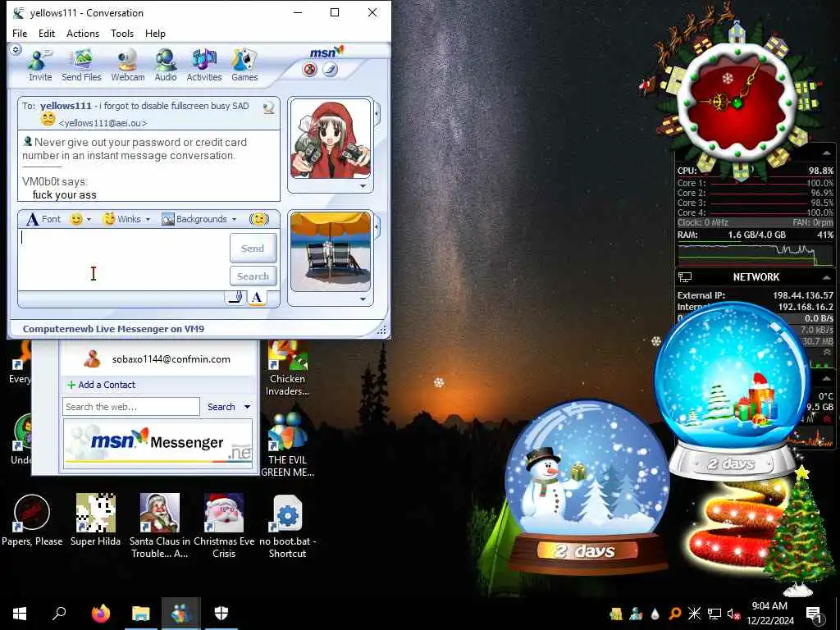Open Christmas Eve Crisis desktop icon

[224, 526]
